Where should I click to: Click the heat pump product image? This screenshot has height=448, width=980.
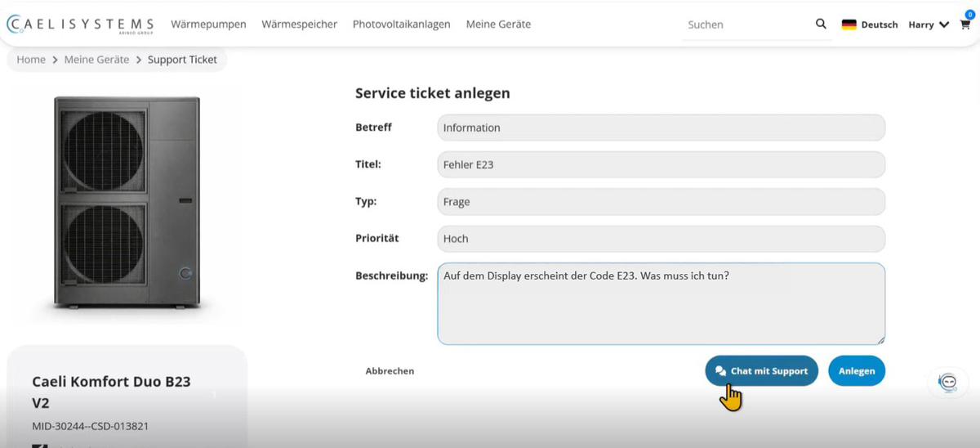coord(127,203)
